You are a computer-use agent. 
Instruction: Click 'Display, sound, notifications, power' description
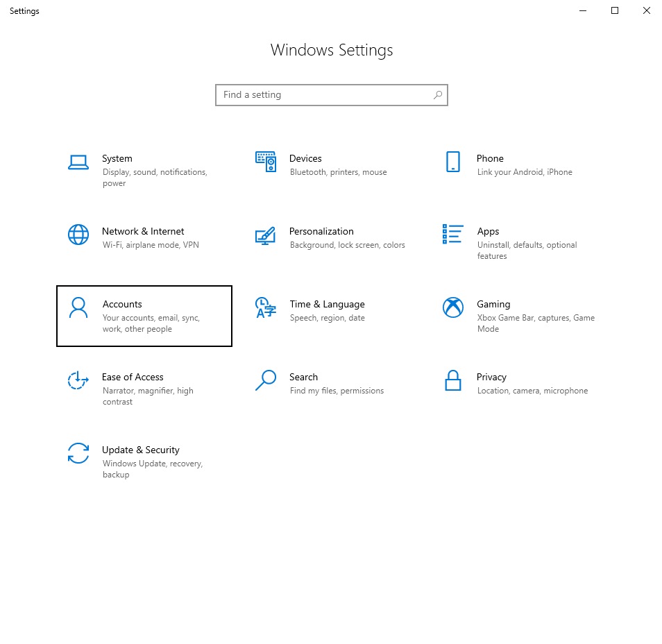[x=155, y=178]
